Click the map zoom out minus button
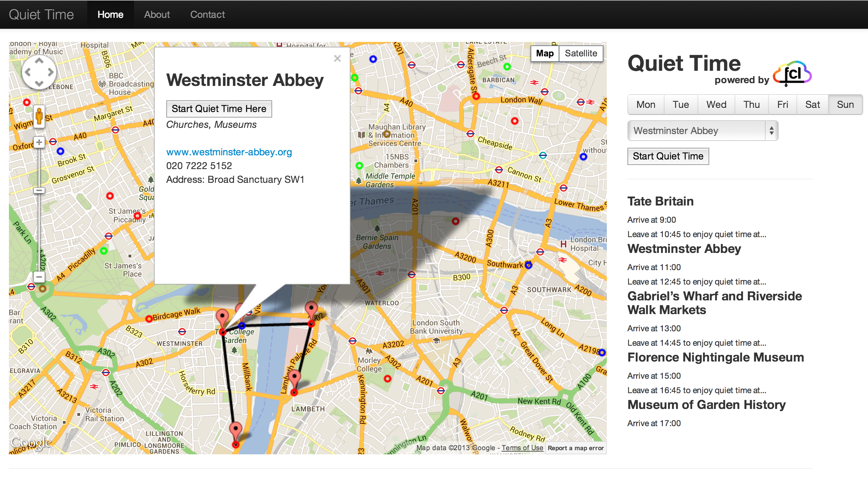The image size is (868, 477). [x=39, y=277]
